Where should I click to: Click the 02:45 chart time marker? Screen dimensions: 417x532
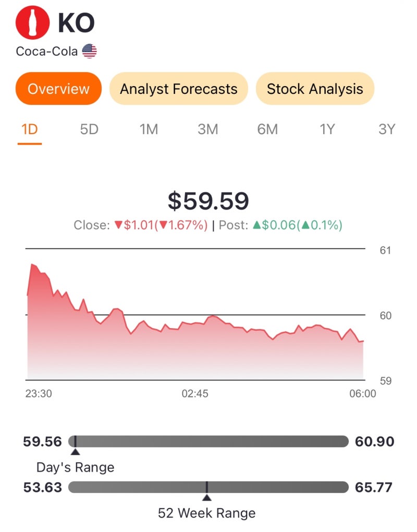(x=195, y=394)
